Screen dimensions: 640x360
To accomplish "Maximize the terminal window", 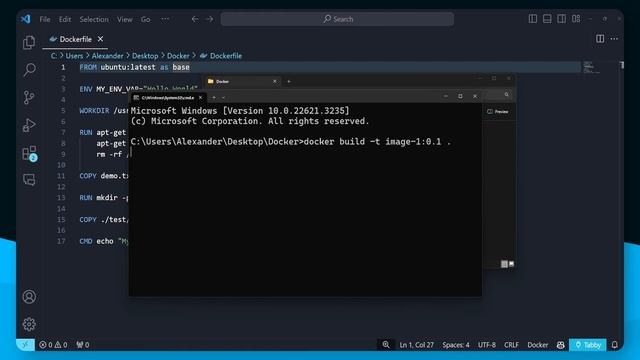I will 460,96.
